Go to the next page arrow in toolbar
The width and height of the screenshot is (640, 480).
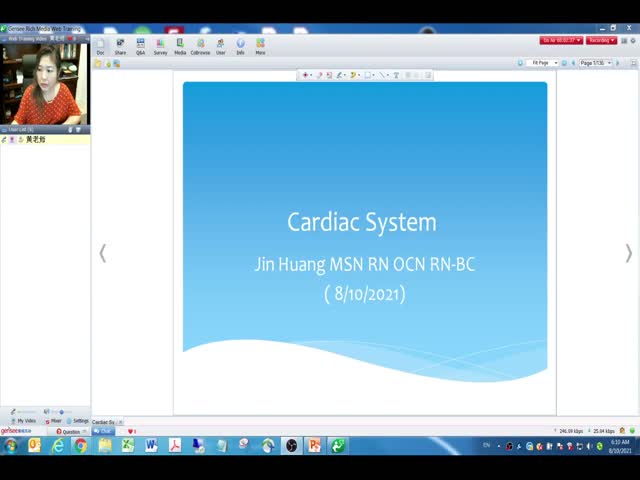point(618,63)
